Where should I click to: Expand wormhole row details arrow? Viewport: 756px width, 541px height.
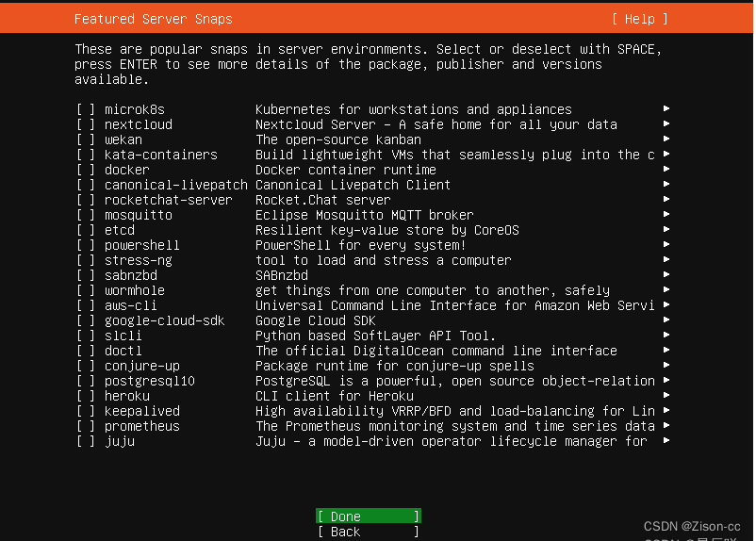[666, 289]
